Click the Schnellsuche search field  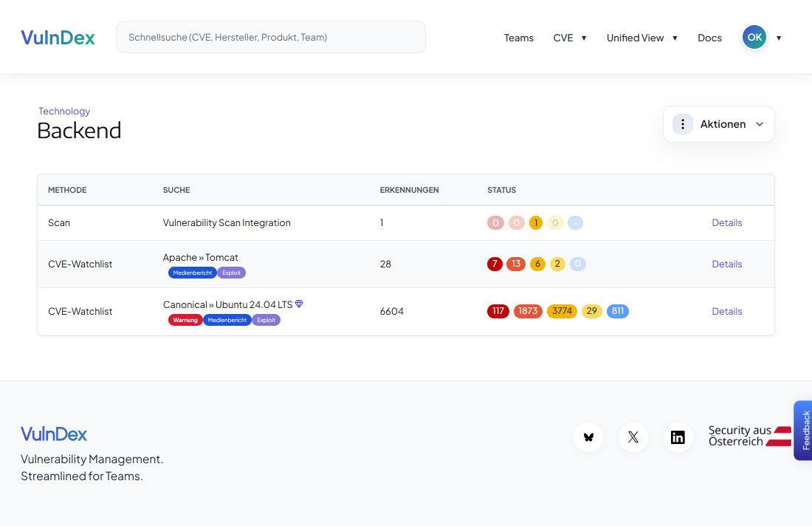click(x=270, y=37)
